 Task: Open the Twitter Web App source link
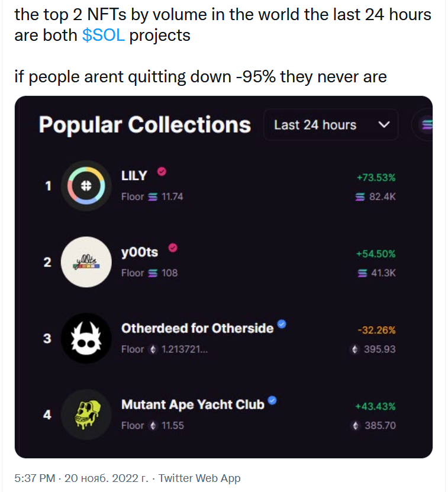click(199, 478)
